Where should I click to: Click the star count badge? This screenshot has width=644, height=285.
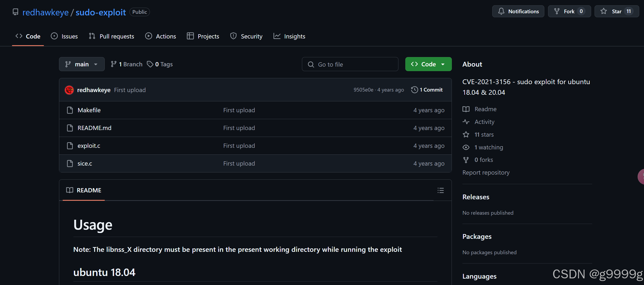click(x=629, y=11)
